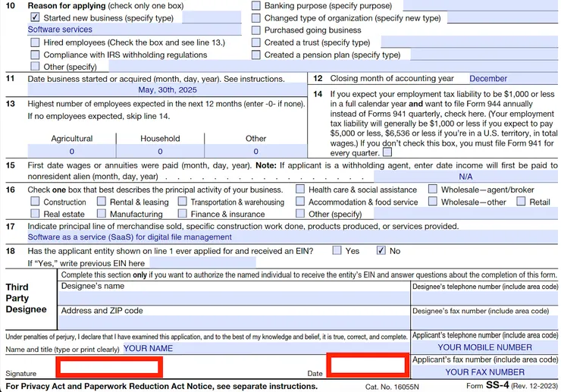The width and height of the screenshot is (561, 392).
Task: Fill in the previous EIN field
Action: pyautogui.click(x=202, y=263)
